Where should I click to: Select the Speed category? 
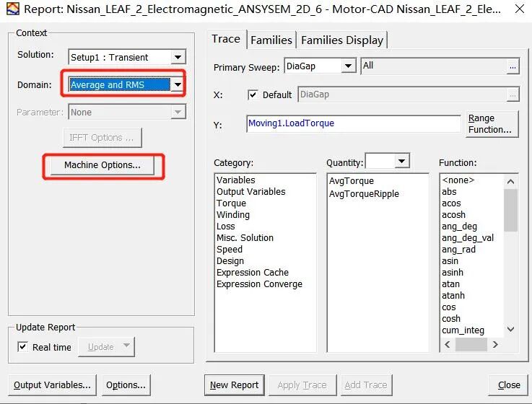click(x=230, y=250)
